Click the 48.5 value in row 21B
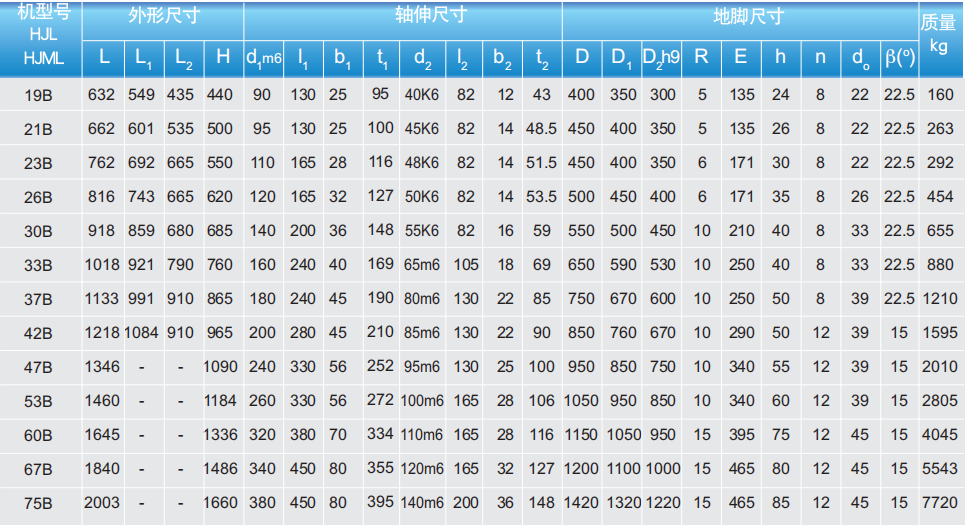This screenshot has height=525, width=966. [x=541, y=129]
